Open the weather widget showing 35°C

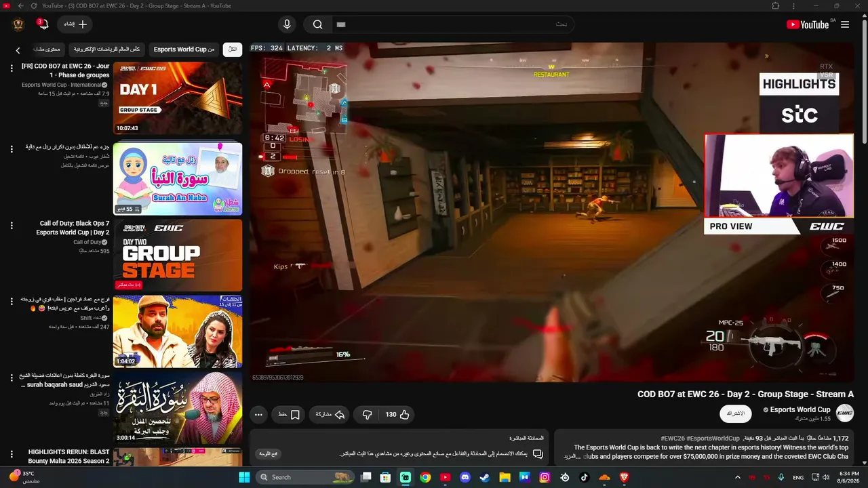tap(24, 477)
